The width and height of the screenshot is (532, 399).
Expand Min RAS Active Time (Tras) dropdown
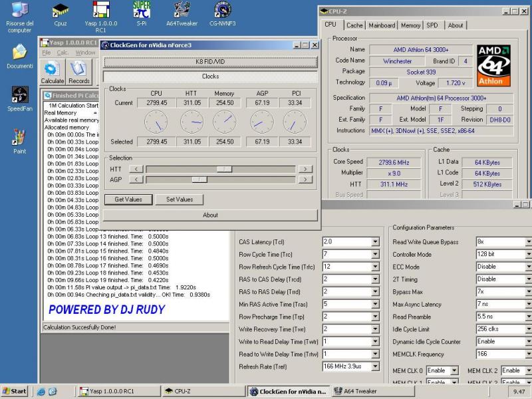pyautogui.click(x=375, y=305)
